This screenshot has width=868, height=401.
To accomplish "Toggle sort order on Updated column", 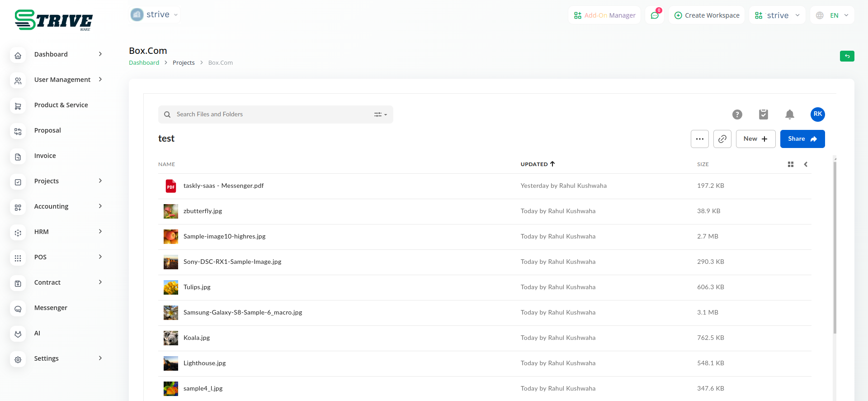I will coord(538,164).
